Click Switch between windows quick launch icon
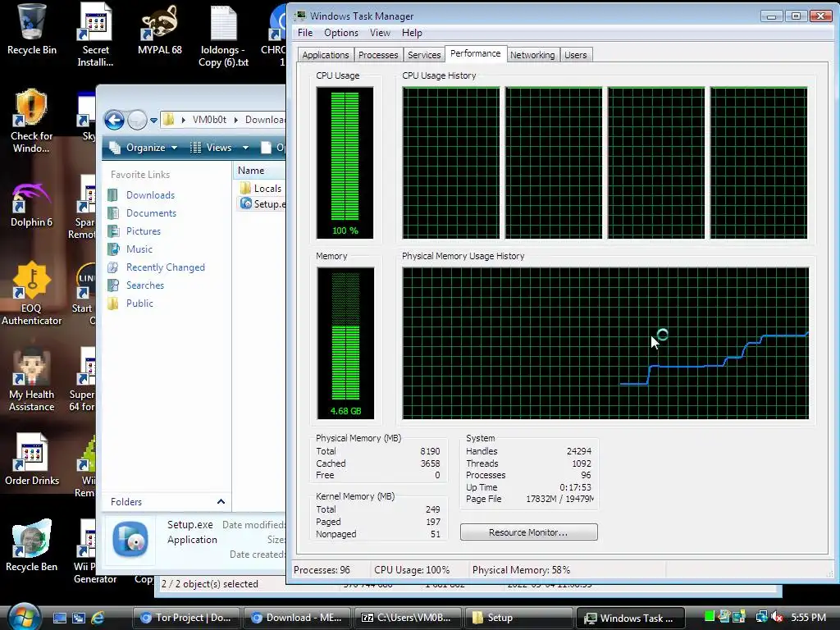The width and height of the screenshot is (840, 630). tap(79, 618)
